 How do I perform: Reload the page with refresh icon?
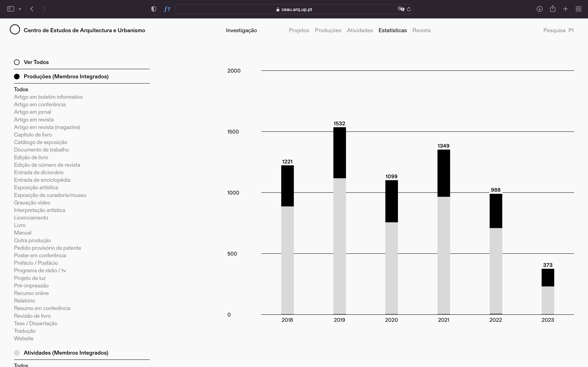(409, 9)
